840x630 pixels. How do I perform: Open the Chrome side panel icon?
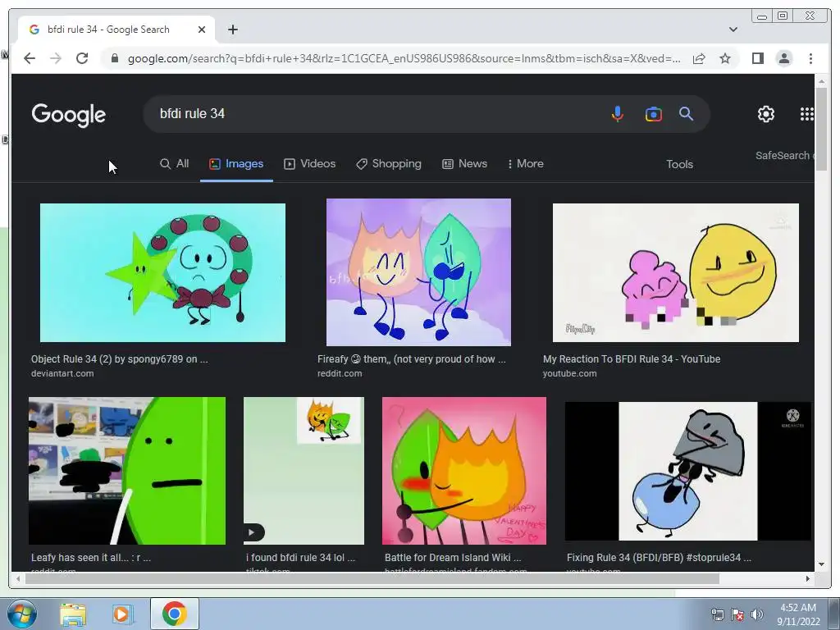(757, 58)
